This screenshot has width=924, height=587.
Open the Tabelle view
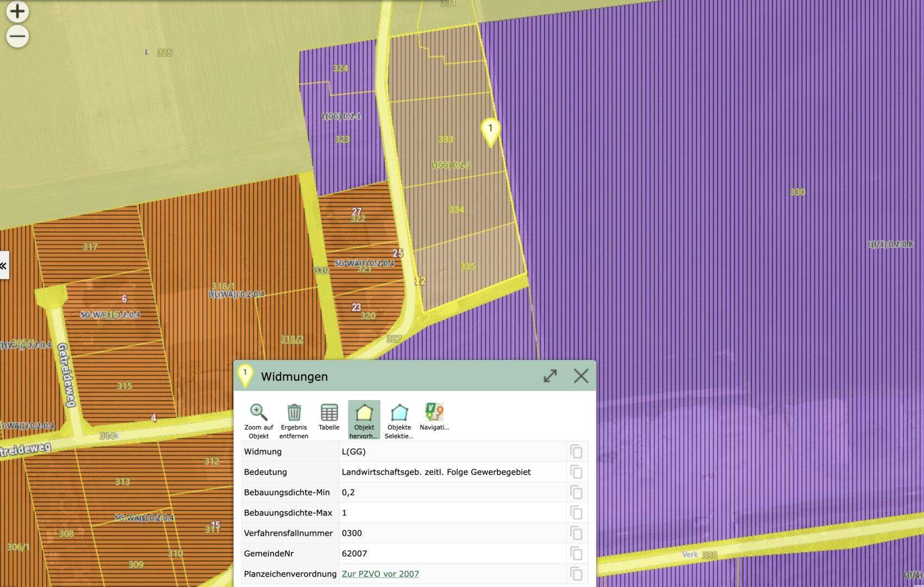(329, 417)
